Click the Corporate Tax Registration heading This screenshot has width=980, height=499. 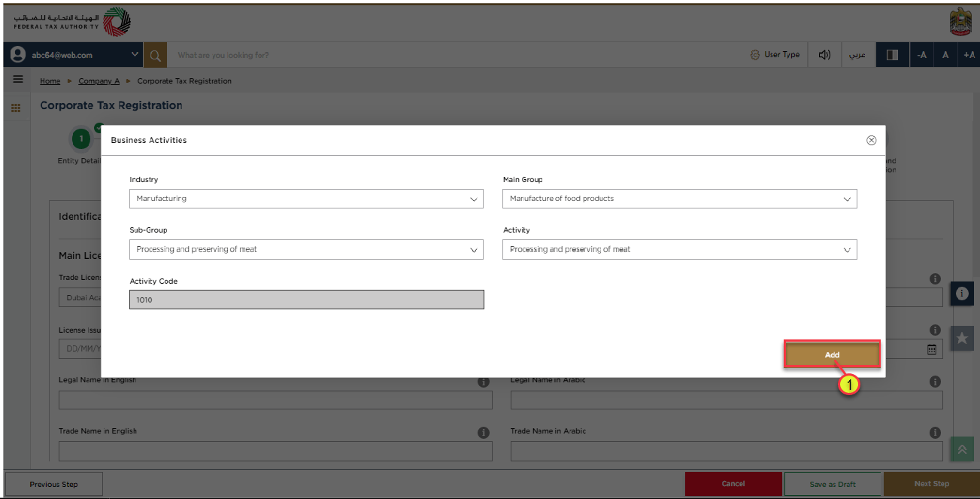(111, 105)
